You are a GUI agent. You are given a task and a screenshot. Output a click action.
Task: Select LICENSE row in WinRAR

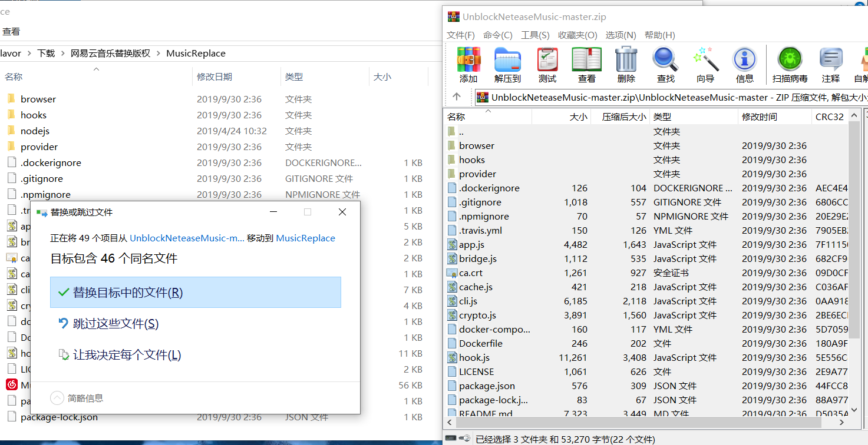[x=647, y=371]
